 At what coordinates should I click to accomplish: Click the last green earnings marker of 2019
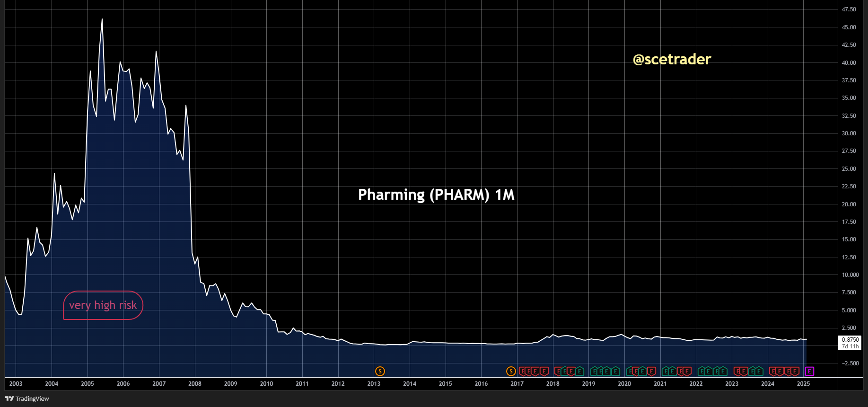615,372
